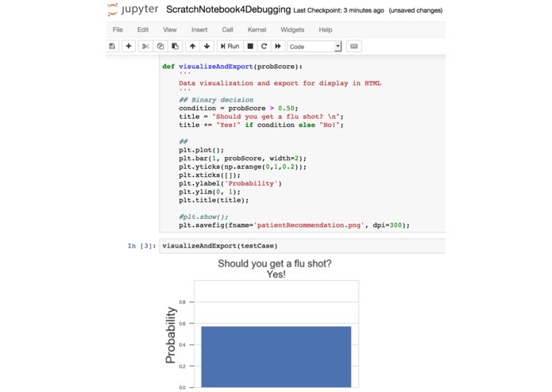The image size is (552, 392).
Task: Paste cells below icon
Action: tap(175, 46)
